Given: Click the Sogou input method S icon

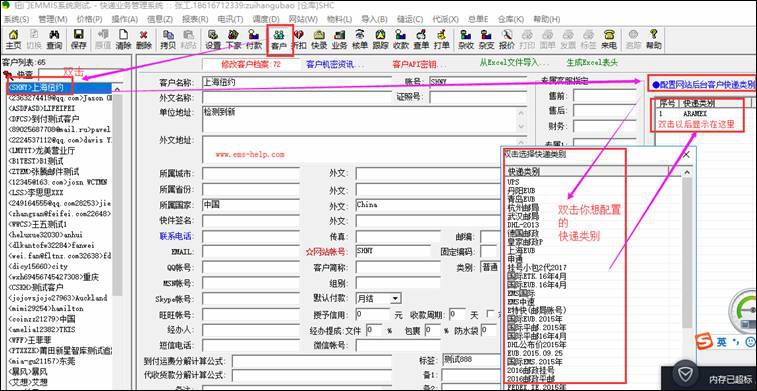Looking at the screenshot, I should [704, 341].
